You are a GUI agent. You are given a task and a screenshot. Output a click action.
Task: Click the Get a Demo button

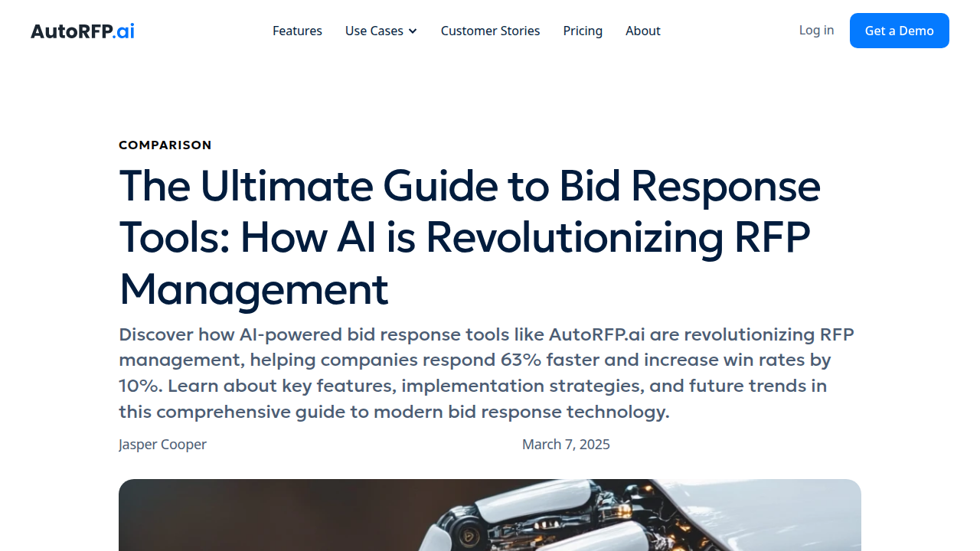[900, 31]
